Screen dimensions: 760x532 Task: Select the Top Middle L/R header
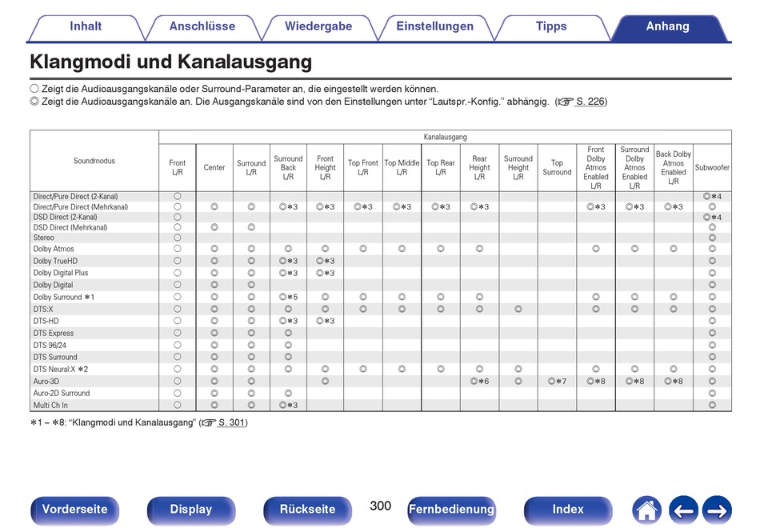pyautogui.click(x=402, y=168)
